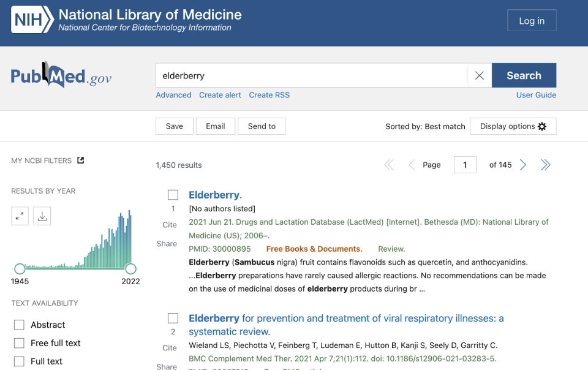Open My NCBI Filters external link icon
The width and height of the screenshot is (588, 370).
coord(81,160)
